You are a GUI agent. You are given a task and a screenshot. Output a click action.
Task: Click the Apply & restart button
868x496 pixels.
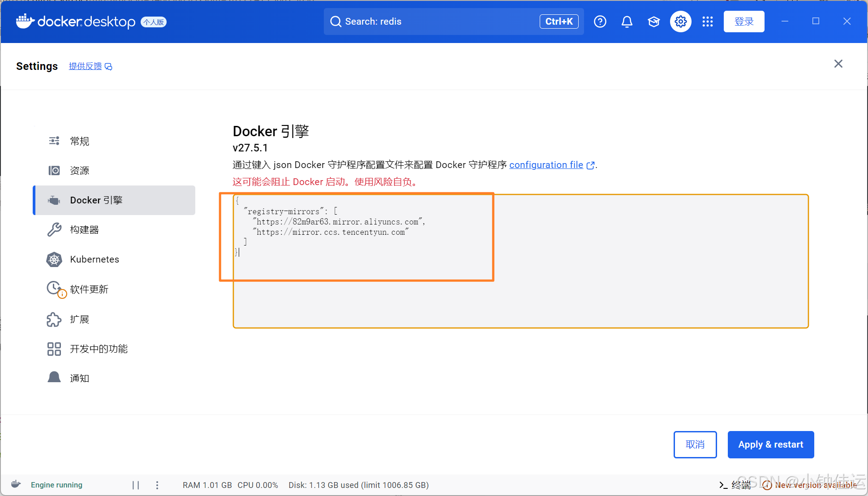click(771, 444)
